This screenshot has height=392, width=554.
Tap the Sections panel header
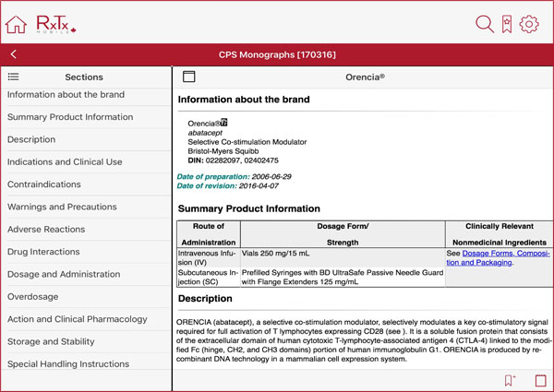tap(84, 77)
